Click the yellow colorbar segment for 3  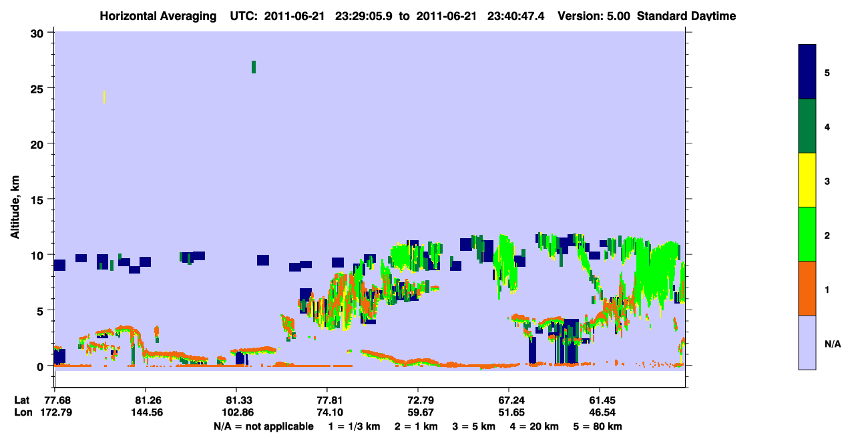coord(807,180)
